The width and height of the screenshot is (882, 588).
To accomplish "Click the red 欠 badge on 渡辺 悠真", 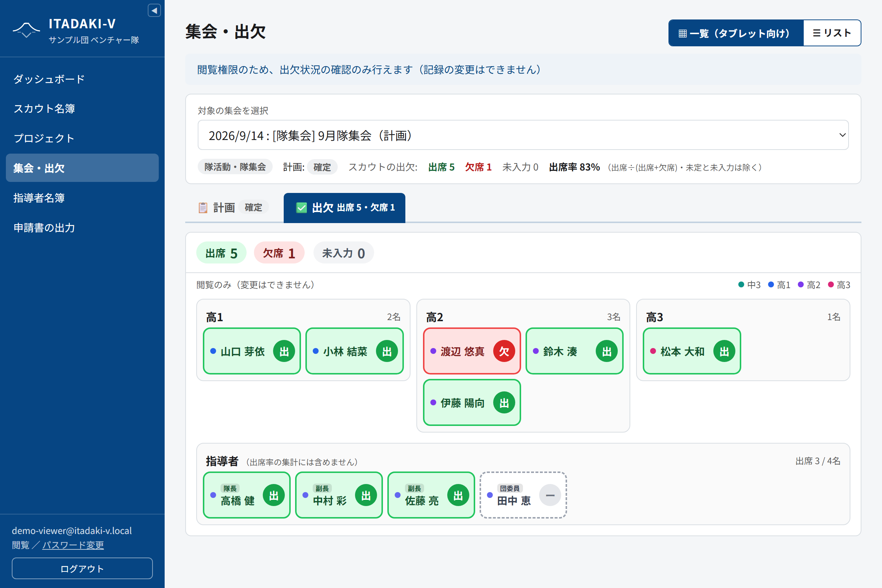I will (504, 351).
